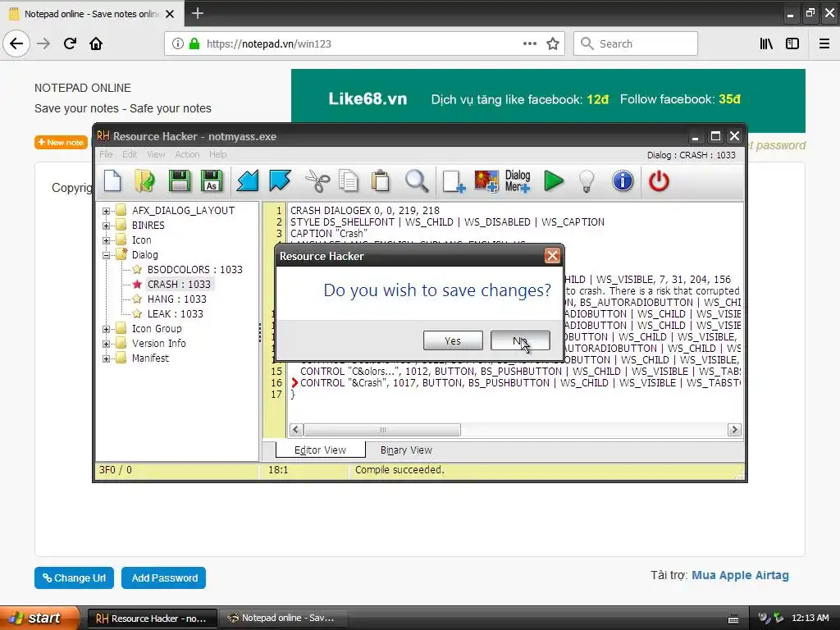Click the blue info About icon
This screenshot has width=840, height=630.
(623, 181)
